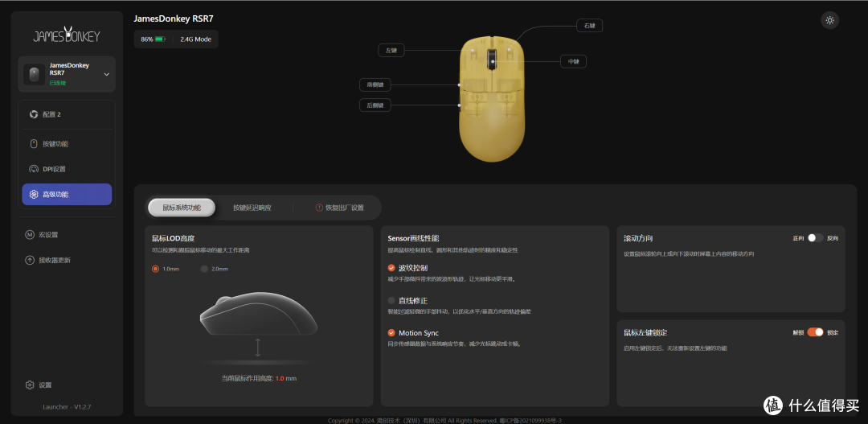Click the LOD mouse side-view illustration
This screenshot has height=424, width=868.
pos(259,314)
